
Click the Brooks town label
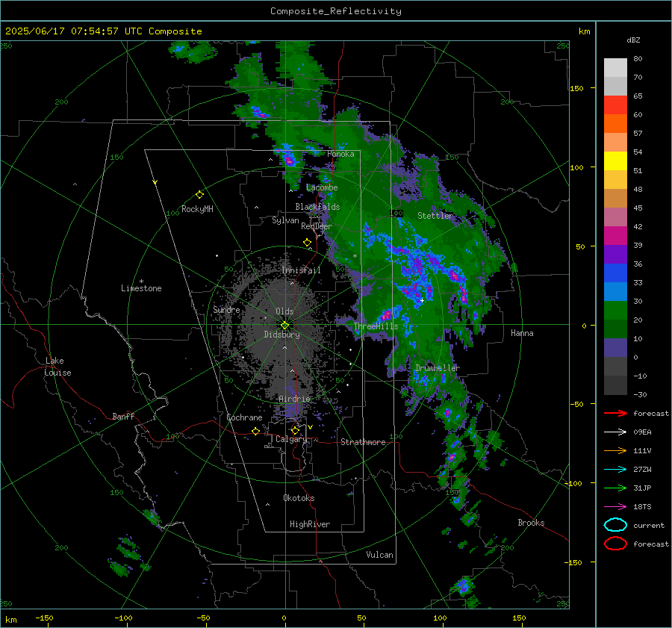click(531, 523)
